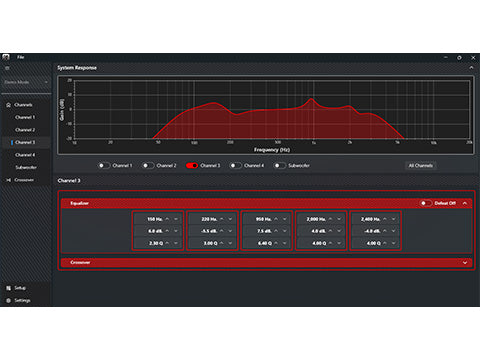
Task: Select Channel 3 in the sidebar
Action: [25, 142]
